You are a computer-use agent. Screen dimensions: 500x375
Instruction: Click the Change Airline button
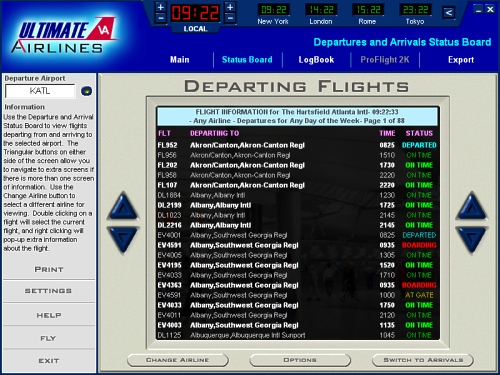tap(178, 360)
